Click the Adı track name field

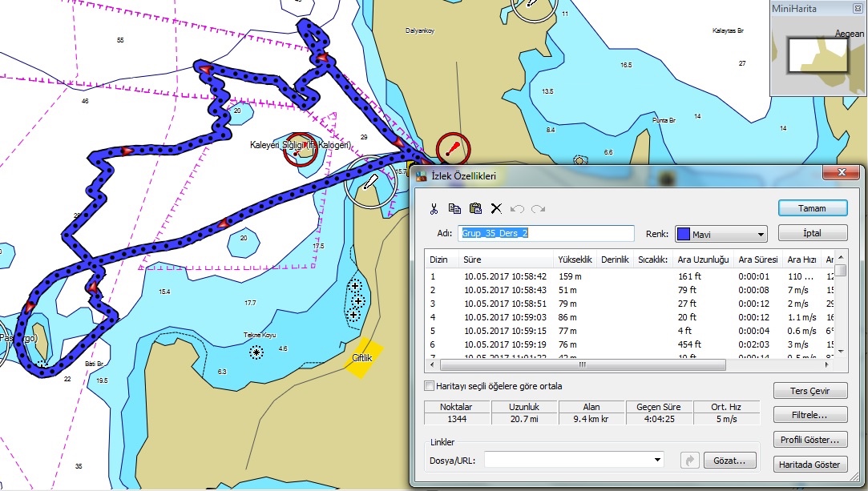point(546,233)
